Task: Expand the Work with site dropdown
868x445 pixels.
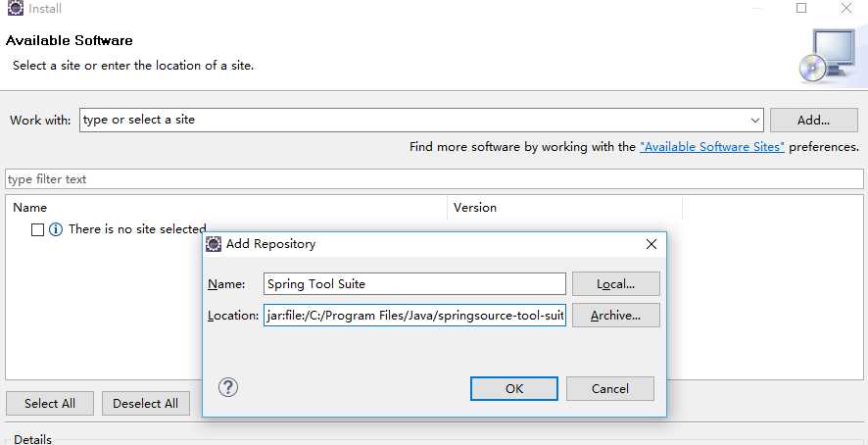Action: [754, 120]
